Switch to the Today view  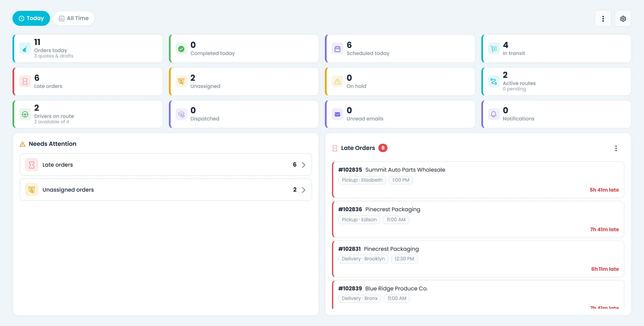click(31, 18)
